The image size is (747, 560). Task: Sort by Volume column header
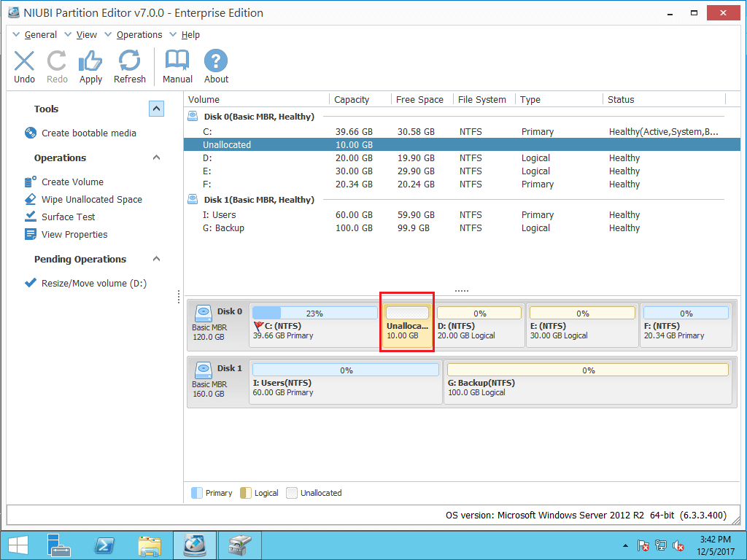pos(256,99)
